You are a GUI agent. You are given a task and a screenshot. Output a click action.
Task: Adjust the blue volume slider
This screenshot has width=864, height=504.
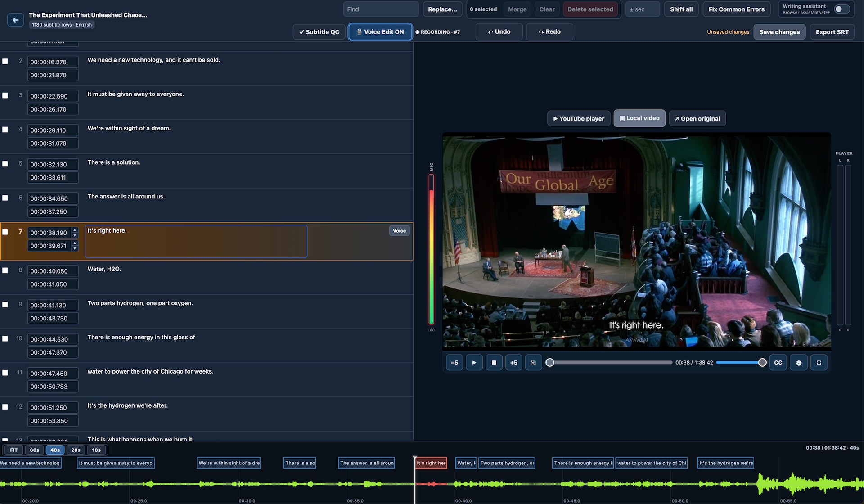741,363
